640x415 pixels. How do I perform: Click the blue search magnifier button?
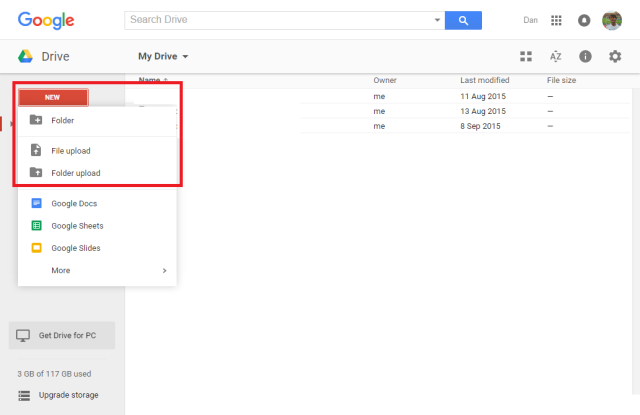coord(463,20)
